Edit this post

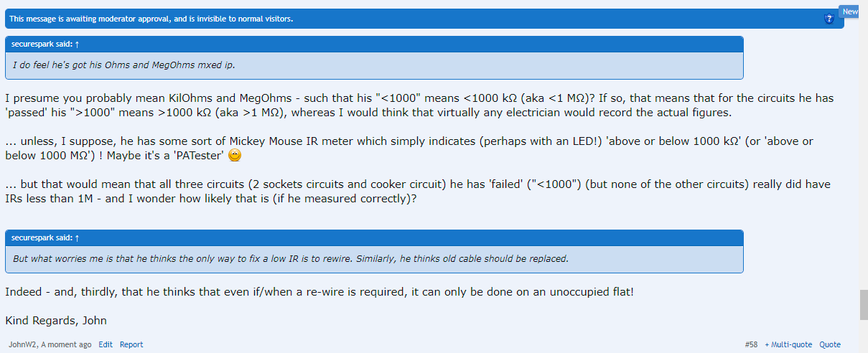click(106, 344)
